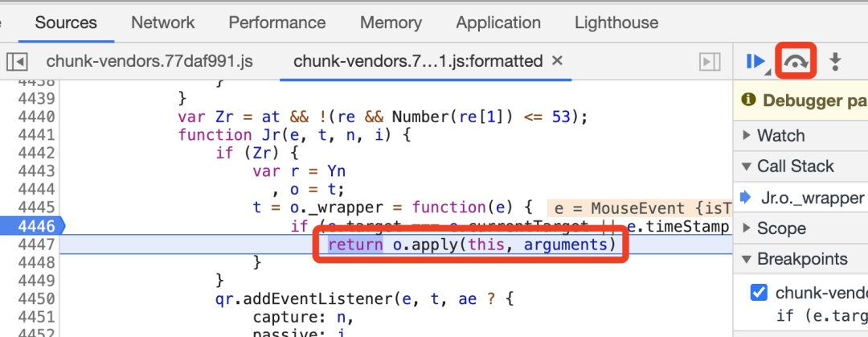
Task: Step over next function call
Action: coord(795,61)
